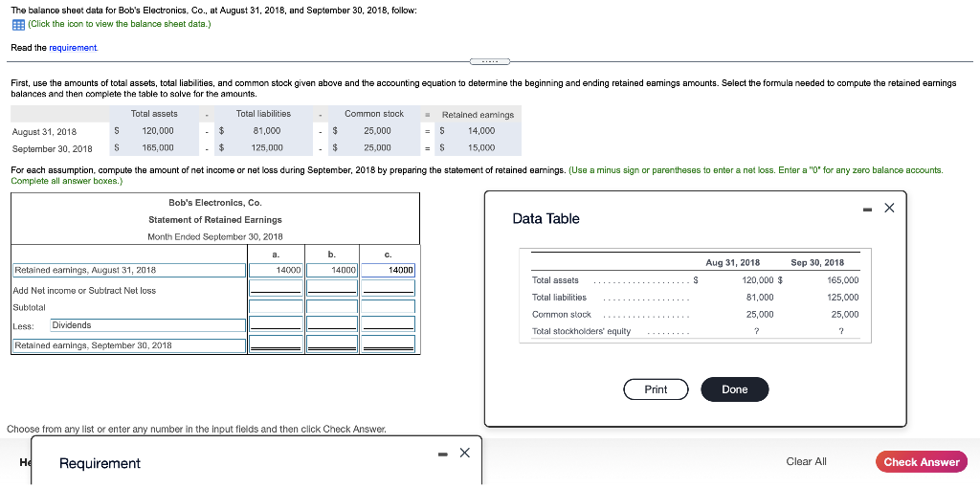Click the Total assets header in formula table

[154, 114]
